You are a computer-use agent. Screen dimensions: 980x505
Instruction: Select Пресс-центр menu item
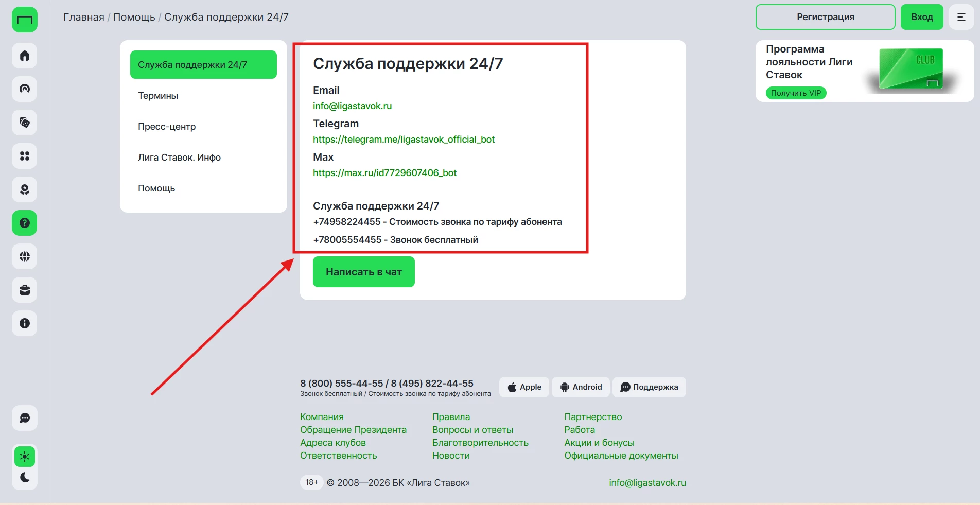point(203,127)
